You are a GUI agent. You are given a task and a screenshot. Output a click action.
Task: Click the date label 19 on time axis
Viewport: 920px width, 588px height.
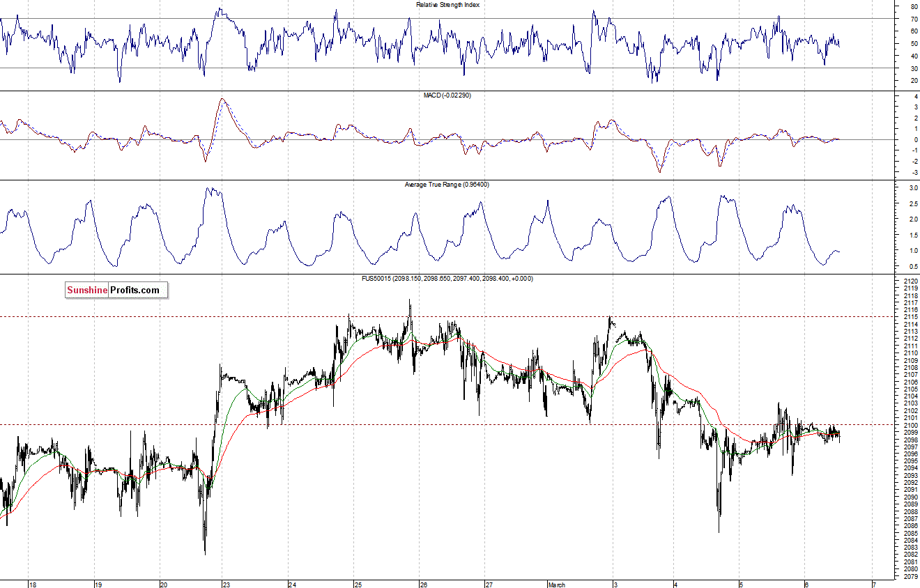(x=98, y=584)
